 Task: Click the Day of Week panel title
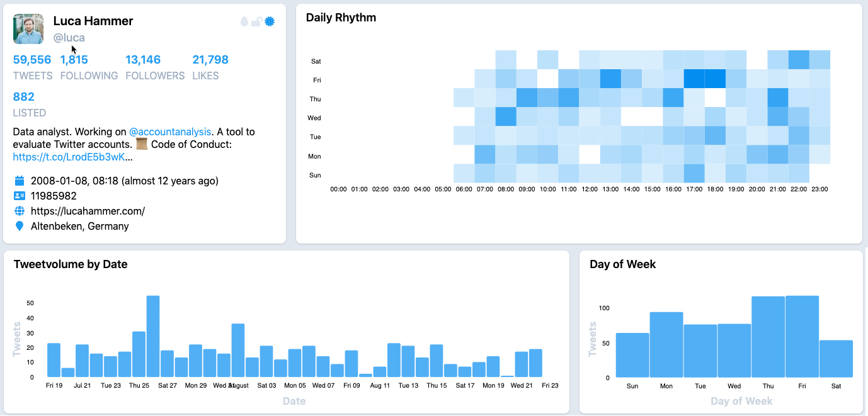coord(623,264)
